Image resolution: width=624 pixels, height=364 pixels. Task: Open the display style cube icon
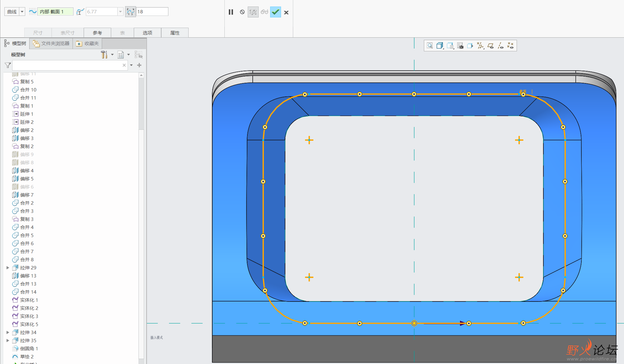pos(440,46)
